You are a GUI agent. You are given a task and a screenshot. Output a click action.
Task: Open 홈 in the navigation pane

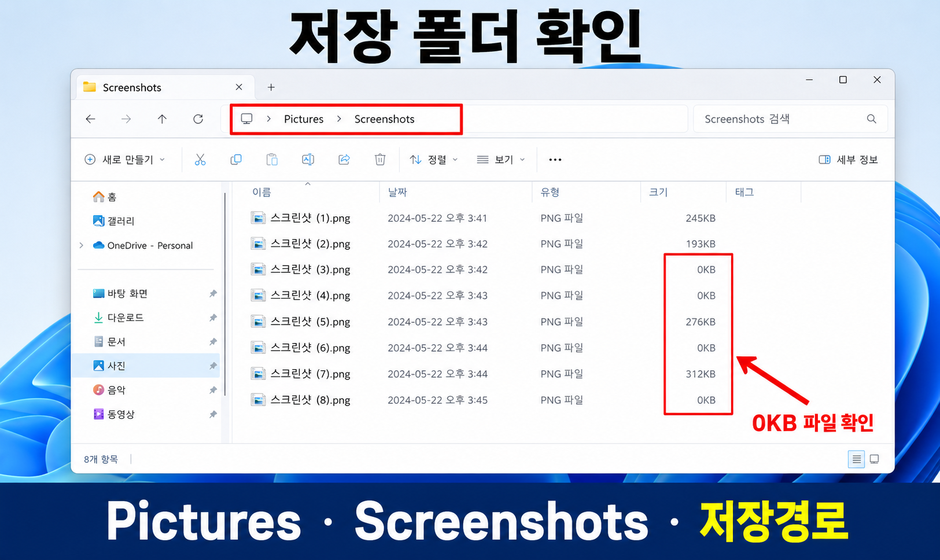(x=105, y=197)
